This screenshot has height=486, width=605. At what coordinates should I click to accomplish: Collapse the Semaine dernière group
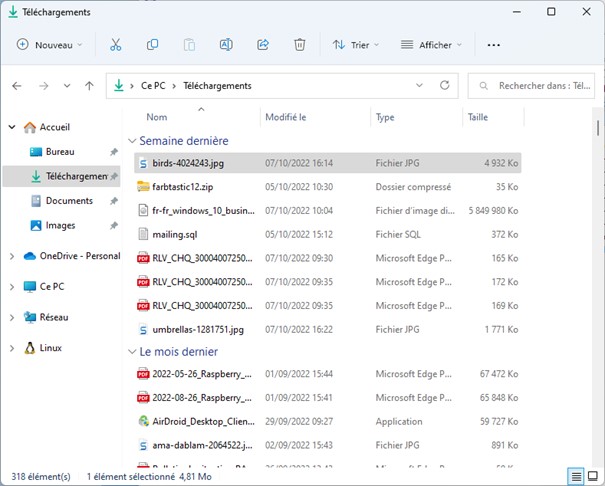(131, 141)
